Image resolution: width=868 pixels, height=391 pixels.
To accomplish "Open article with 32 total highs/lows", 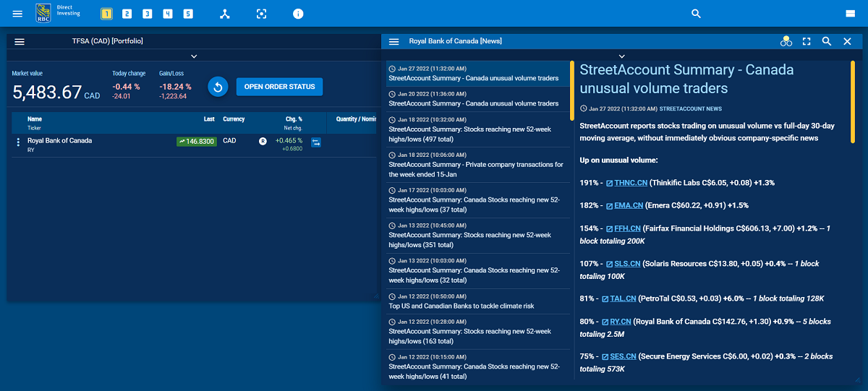I will tap(477, 270).
